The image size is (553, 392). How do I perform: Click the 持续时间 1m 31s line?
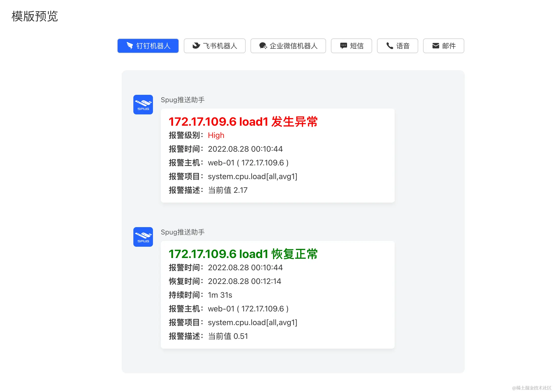pos(200,295)
